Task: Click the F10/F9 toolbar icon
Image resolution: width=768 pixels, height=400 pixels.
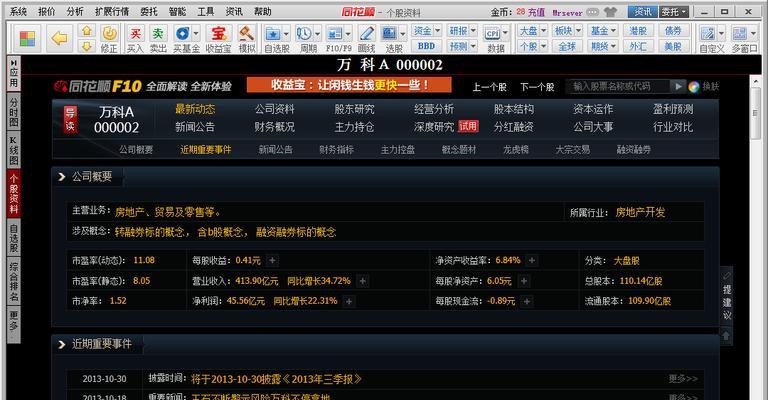Action: [335, 33]
